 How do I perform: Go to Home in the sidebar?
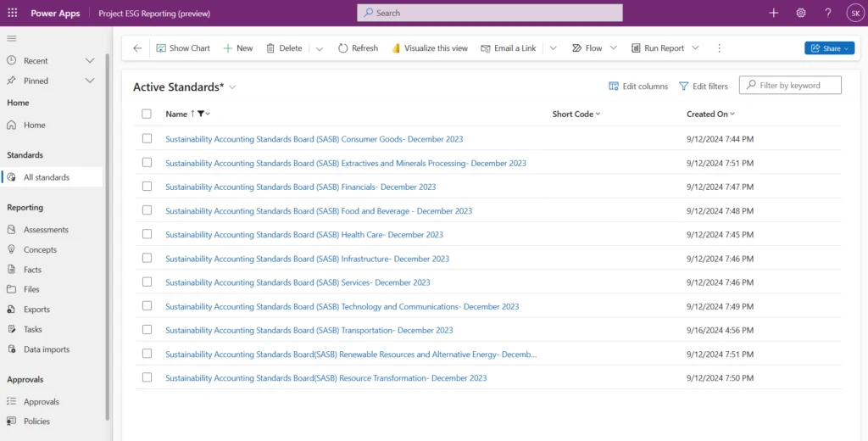[x=34, y=126]
